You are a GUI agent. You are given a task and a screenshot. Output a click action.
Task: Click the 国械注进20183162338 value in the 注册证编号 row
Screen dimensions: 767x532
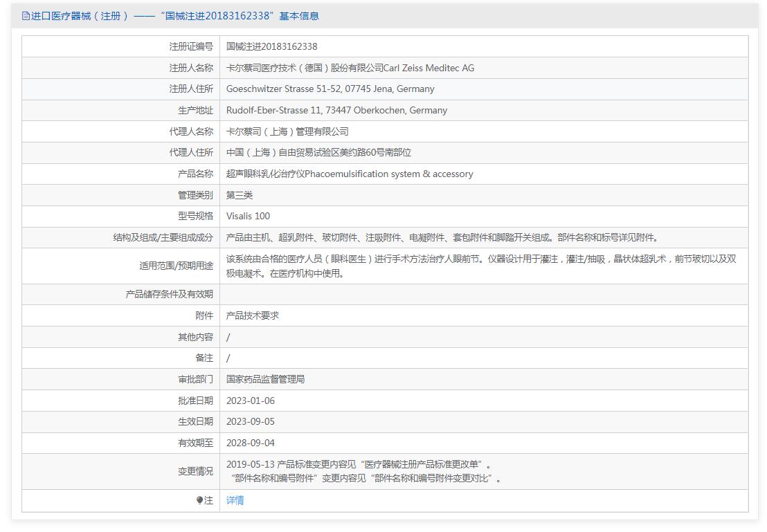[271, 46]
